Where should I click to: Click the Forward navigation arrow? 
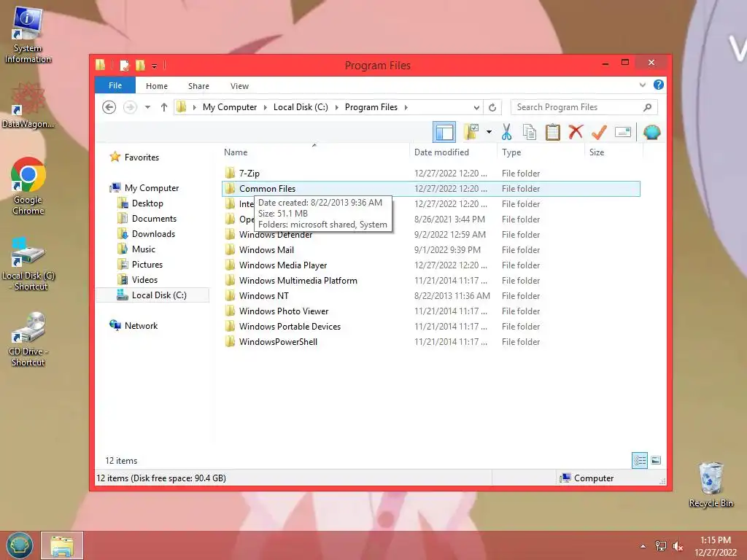pyautogui.click(x=130, y=107)
